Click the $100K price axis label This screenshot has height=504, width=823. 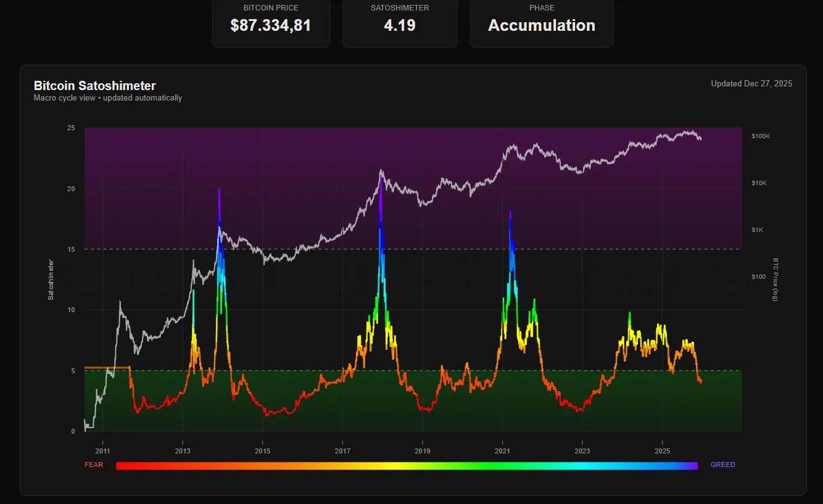pyautogui.click(x=761, y=136)
